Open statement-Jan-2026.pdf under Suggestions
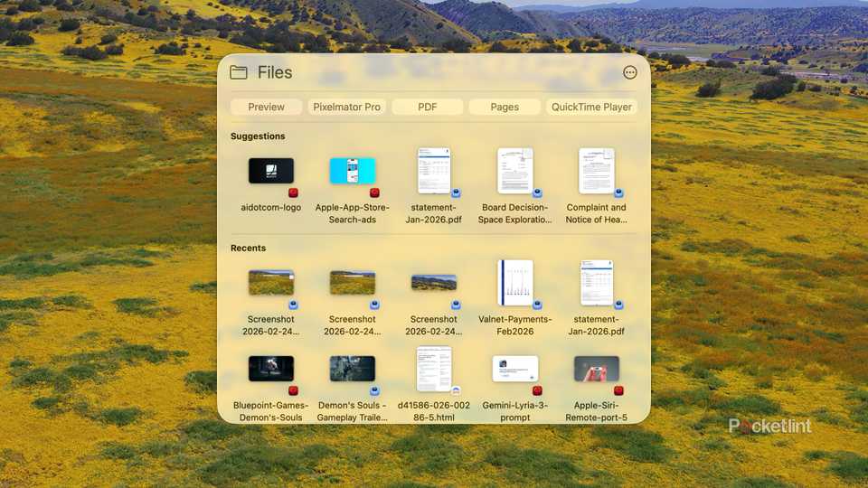Screen dimensions: 868x488 [433, 171]
